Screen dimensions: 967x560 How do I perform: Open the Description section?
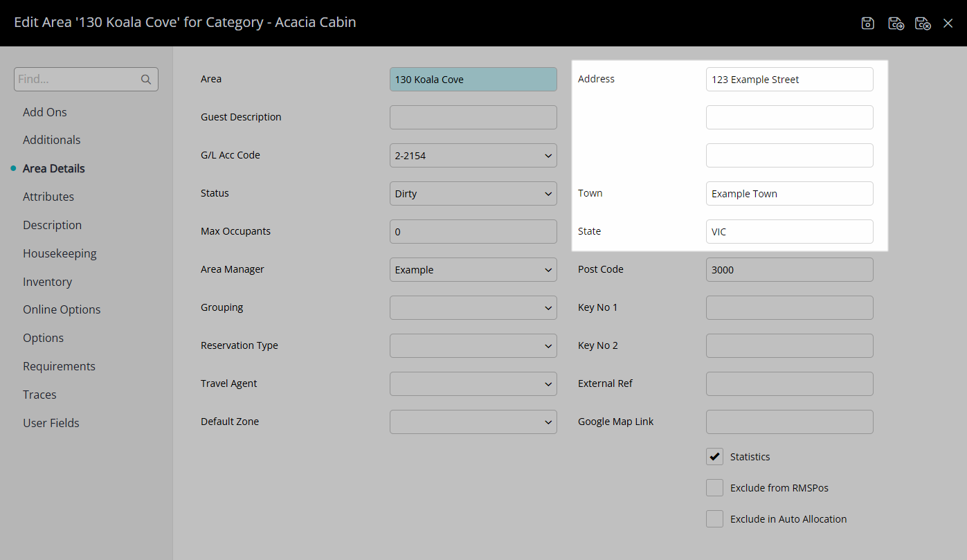(53, 225)
